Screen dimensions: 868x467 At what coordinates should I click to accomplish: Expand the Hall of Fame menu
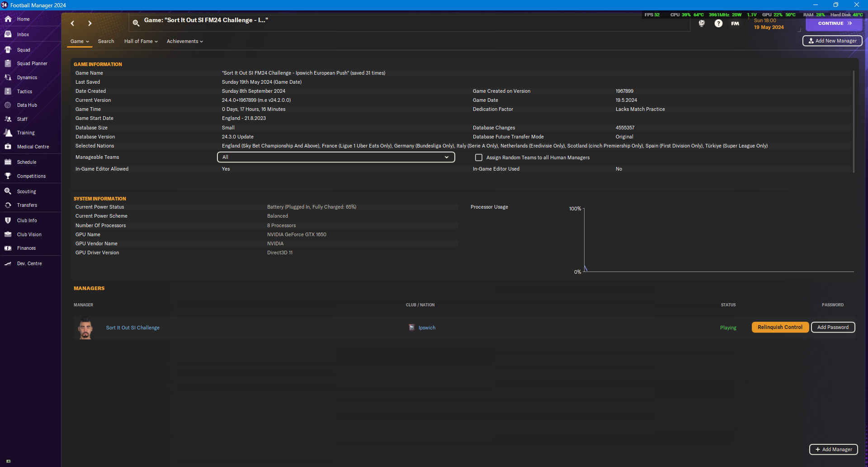pyautogui.click(x=141, y=41)
